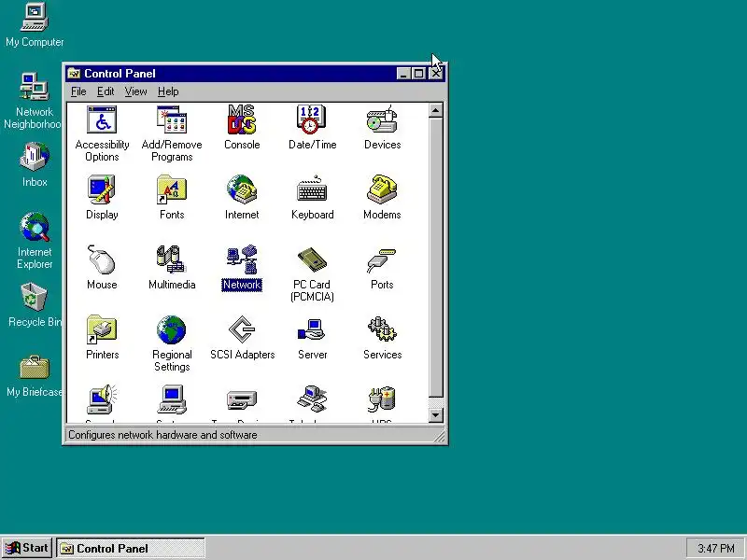Image resolution: width=747 pixels, height=560 pixels.
Task: Select the tape drive icon in bottom row
Action: (242, 400)
